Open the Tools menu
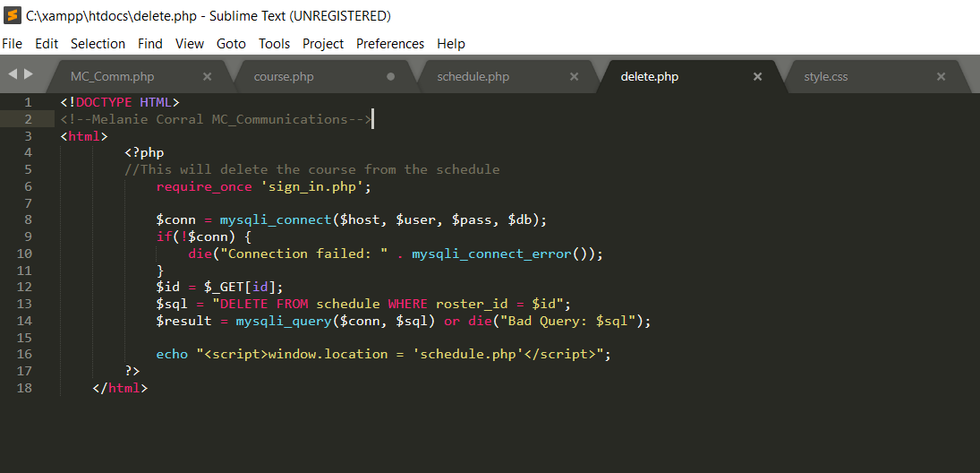Screen dimensions: 980x473 (x=275, y=44)
